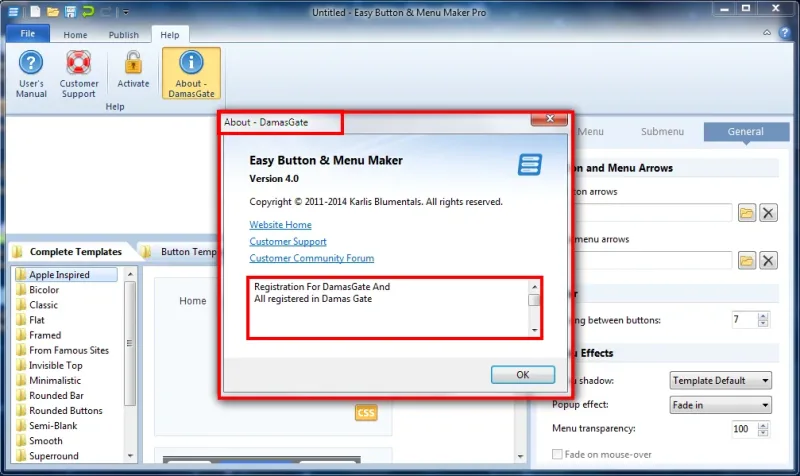Open the Template Default shadow dropdown
The image size is (800, 476).
coord(720,381)
